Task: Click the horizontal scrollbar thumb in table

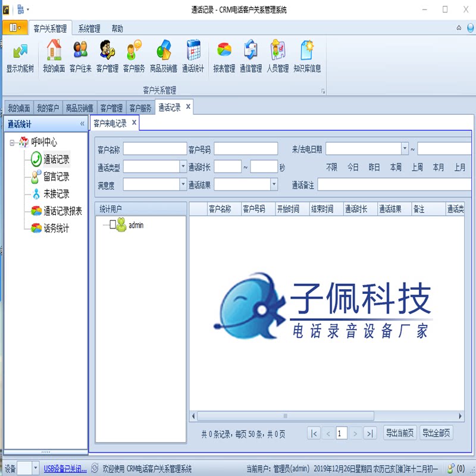Action: pyautogui.click(x=286, y=416)
